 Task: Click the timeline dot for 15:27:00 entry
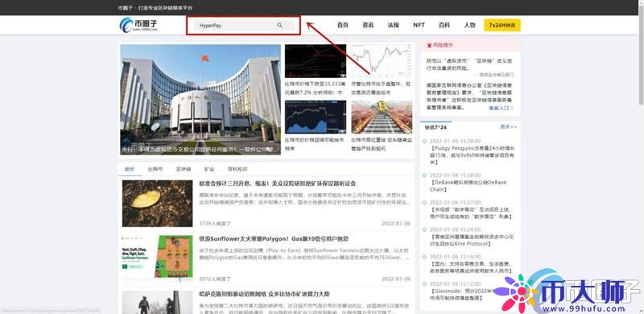[x=424, y=203]
